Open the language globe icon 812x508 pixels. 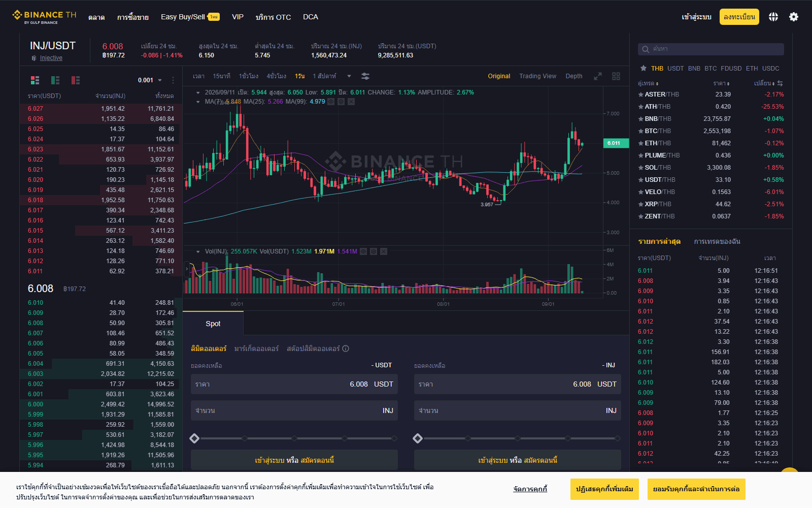point(773,17)
